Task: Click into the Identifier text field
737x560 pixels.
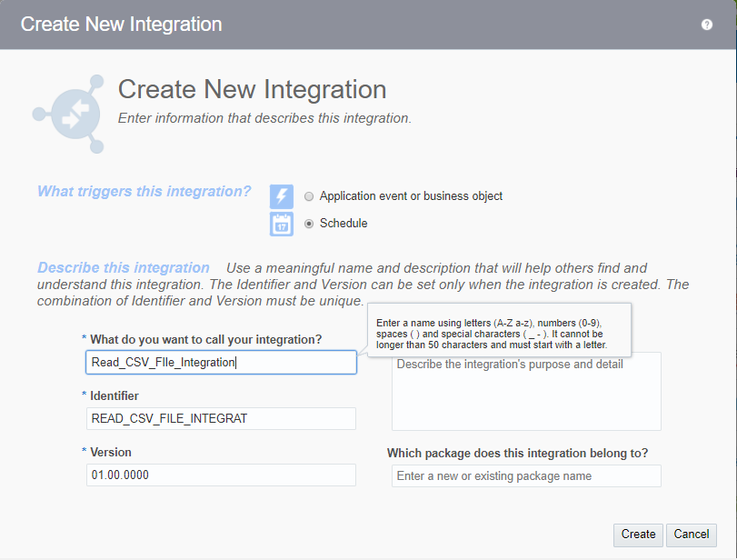Action: click(x=221, y=418)
